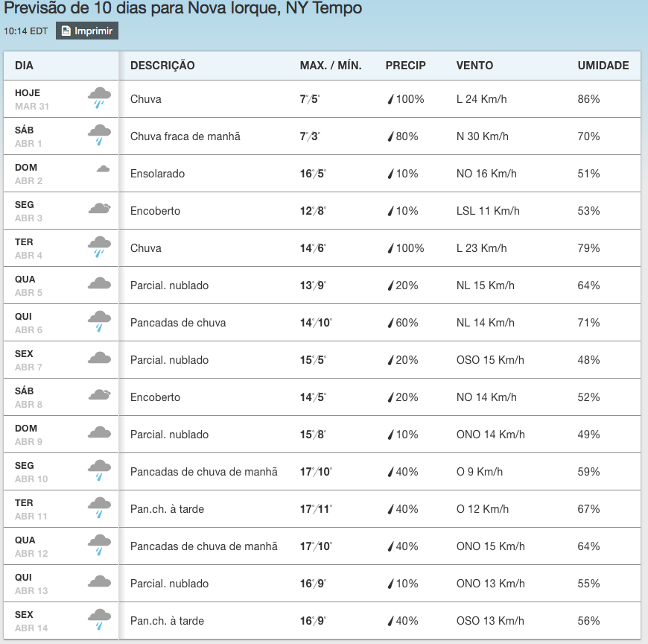Click the light rain icon for SÁB ABR 1
This screenshot has height=644, width=648.
99,135
